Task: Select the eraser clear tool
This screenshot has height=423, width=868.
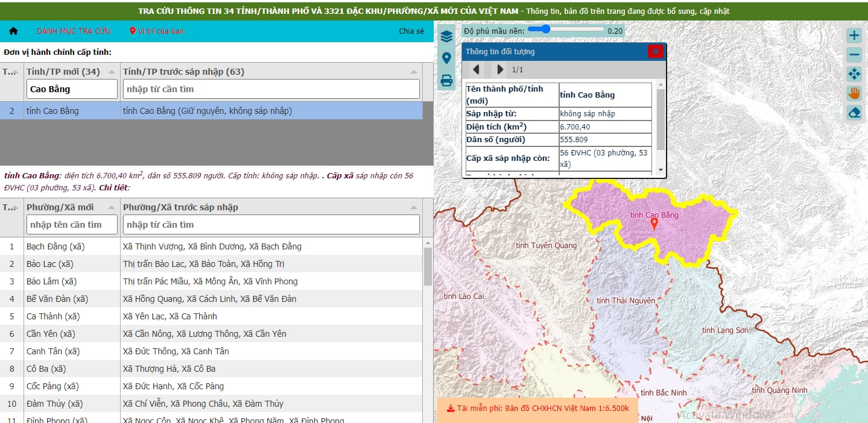Action: coord(854,112)
